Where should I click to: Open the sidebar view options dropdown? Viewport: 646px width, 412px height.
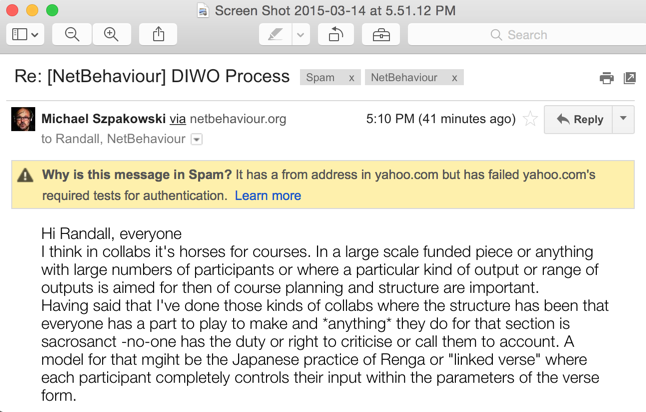coord(25,34)
